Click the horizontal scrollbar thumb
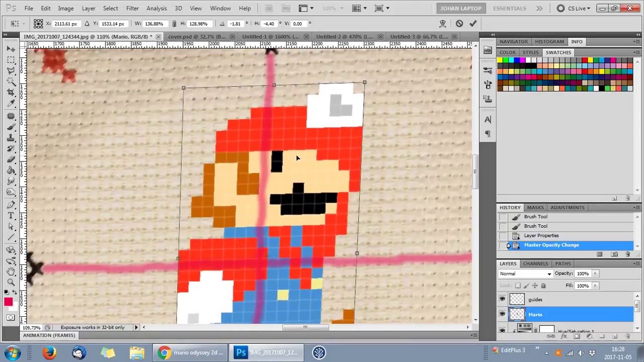The height and width of the screenshot is (362, 644). pos(305,327)
